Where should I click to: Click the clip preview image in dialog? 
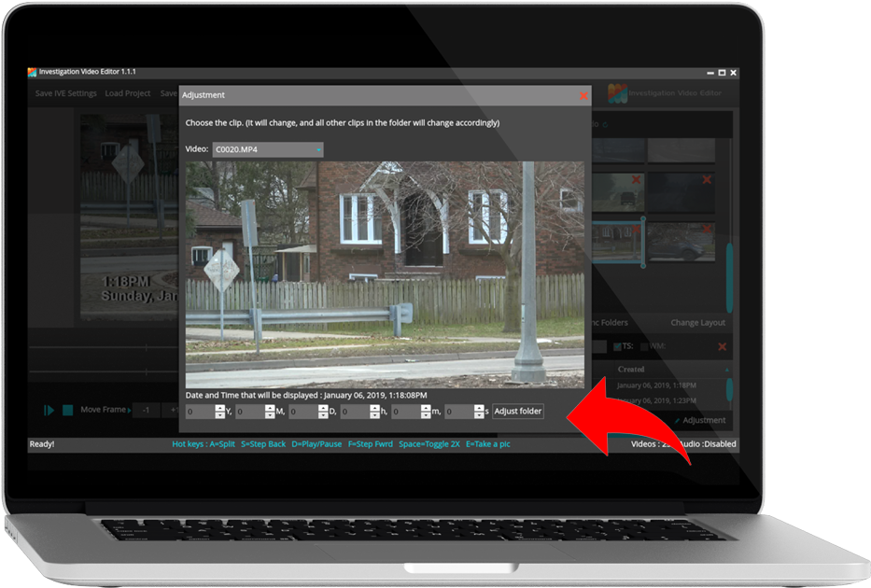click(x=385, y=274)
